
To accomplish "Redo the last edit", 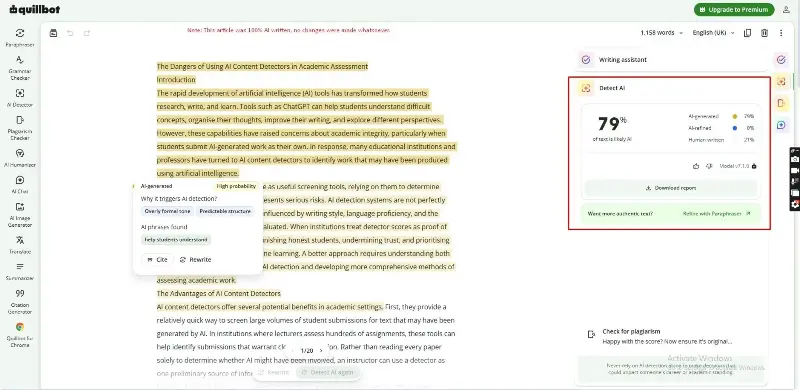I will click(87, 33).
